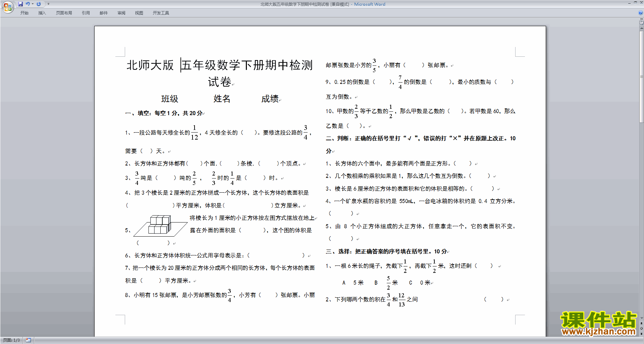The width and height of the screenshot is (644, 344).
Task: Open the 开始 ribbon tab
Action: pos(24,13)
